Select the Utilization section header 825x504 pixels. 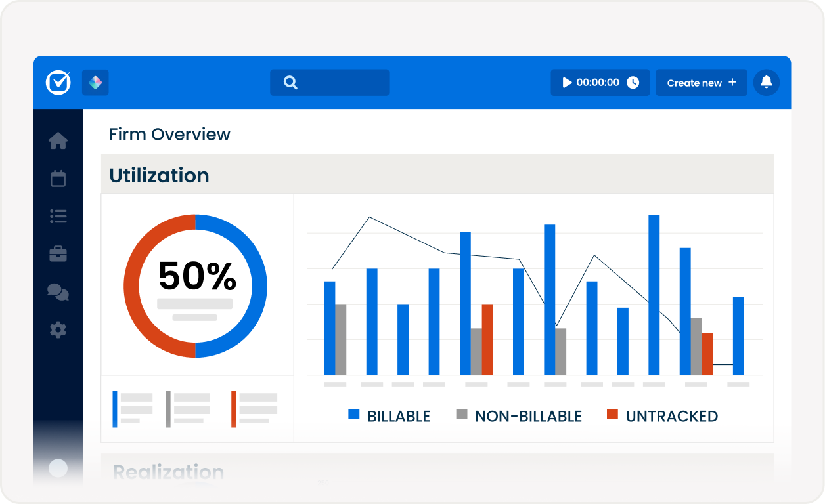pyautogui.click(x=159, y=175)
